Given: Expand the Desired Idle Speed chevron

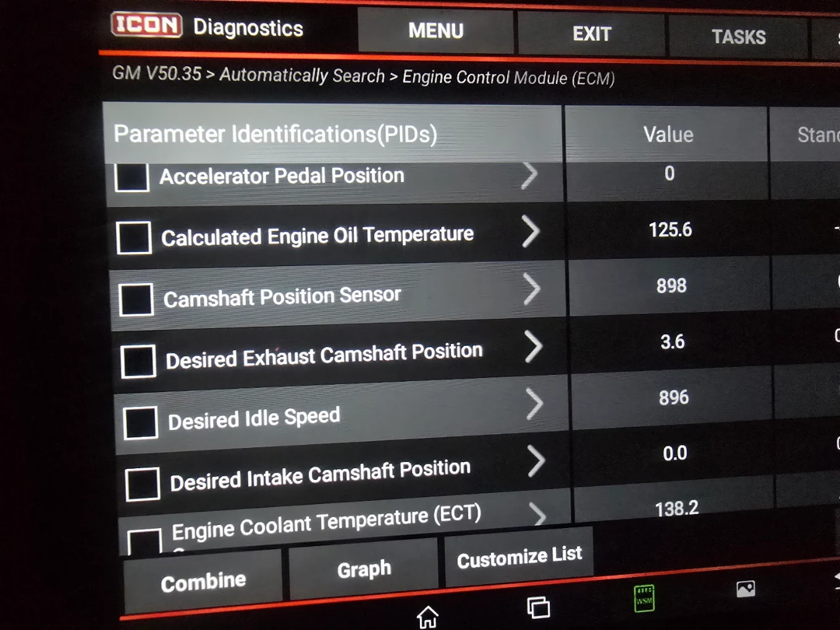Looking at the screenshot, I should 535,404.
